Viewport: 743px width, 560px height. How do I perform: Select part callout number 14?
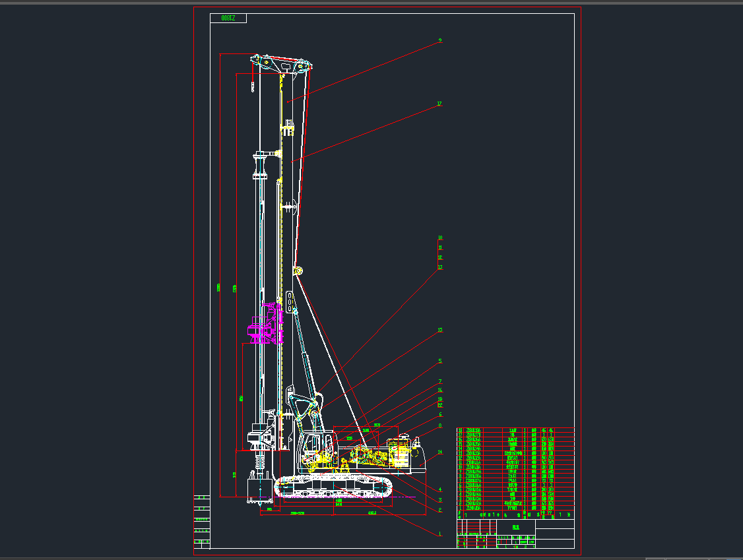tap(440, 452)
